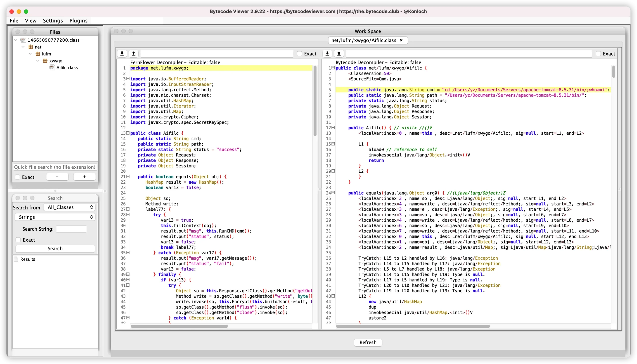The height and width of the screenshot is (364, 637).
Task: Fold the finally block at line 39
Action: (128, 274)
